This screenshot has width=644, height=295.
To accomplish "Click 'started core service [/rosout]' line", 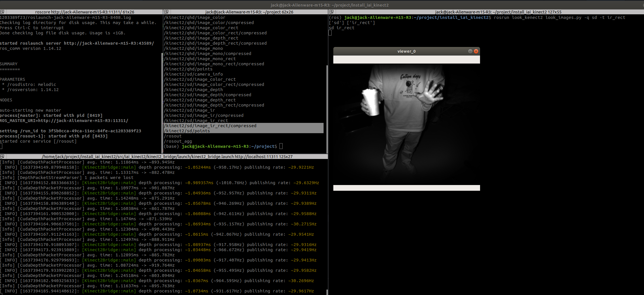I will click(x=38, y=141).
